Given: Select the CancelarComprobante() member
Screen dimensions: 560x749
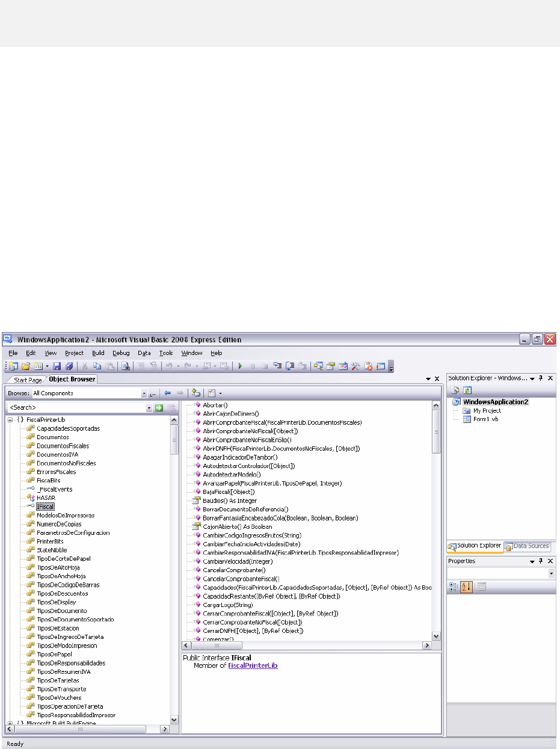Looking at the screenshot, I should tap(234, 570).
